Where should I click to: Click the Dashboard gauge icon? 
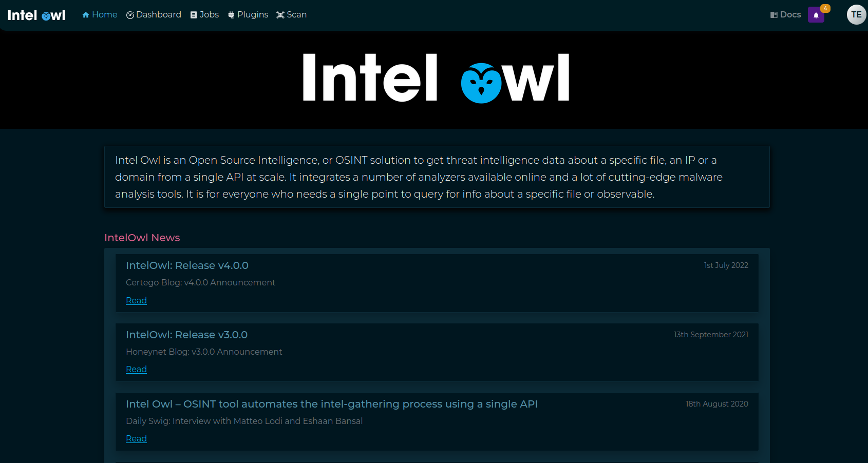130,15
